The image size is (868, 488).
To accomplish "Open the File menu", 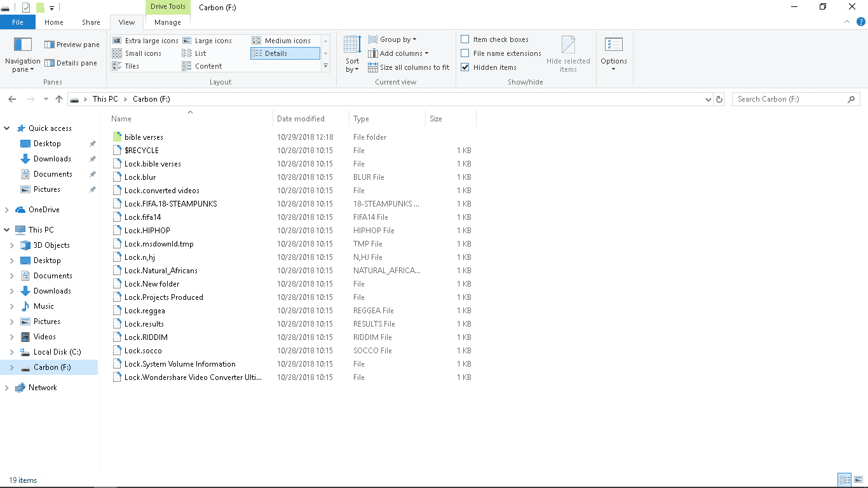I will [x=18, y=22].
